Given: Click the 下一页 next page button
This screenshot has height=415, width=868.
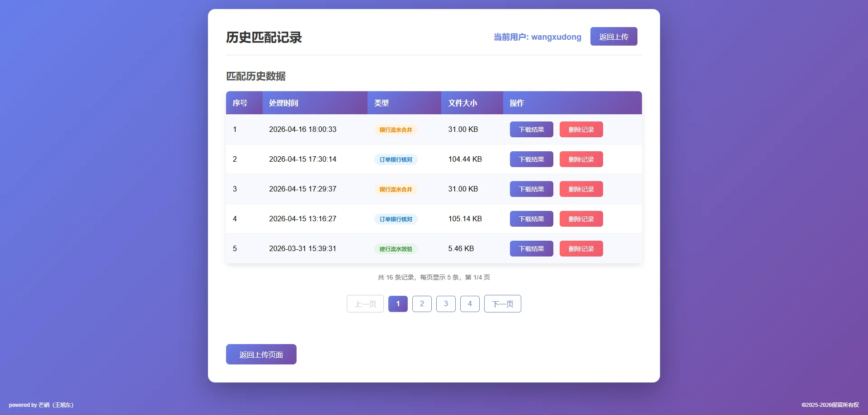Looking at the screenshot, I should pyautogui.click(x=503, y=304).
